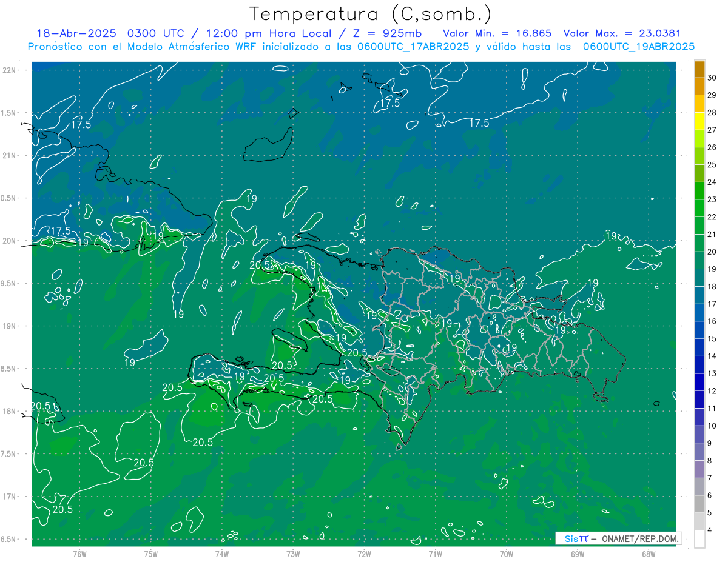The height and width of the screenshot is (562, 728).
Task: Click the '72W' longitude label
Action: point(364,554)
